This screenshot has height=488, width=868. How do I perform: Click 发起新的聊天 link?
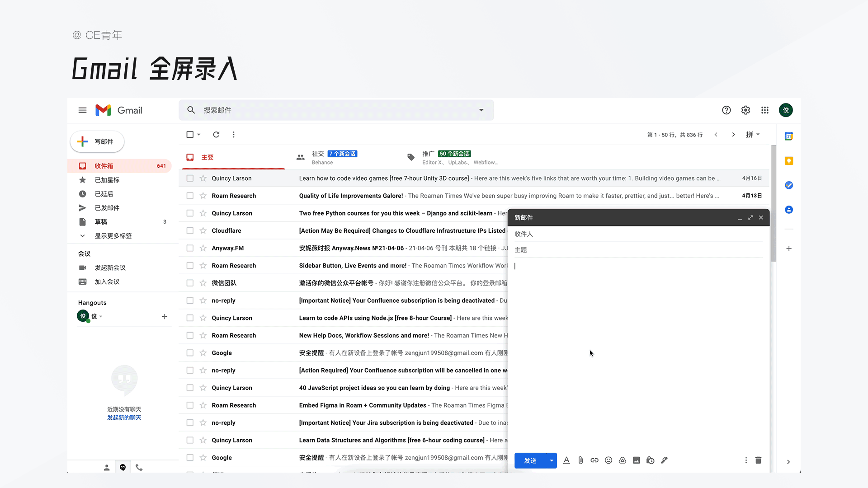pyautogui.click(x=124, y=418)
